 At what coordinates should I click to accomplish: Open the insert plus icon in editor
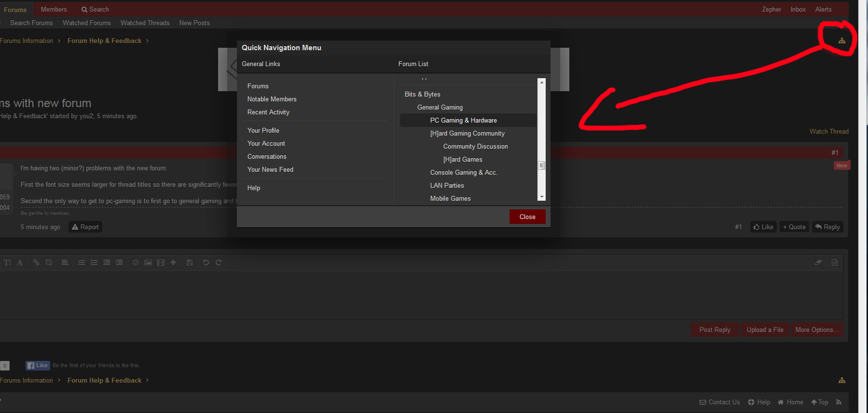click(173, 262)
